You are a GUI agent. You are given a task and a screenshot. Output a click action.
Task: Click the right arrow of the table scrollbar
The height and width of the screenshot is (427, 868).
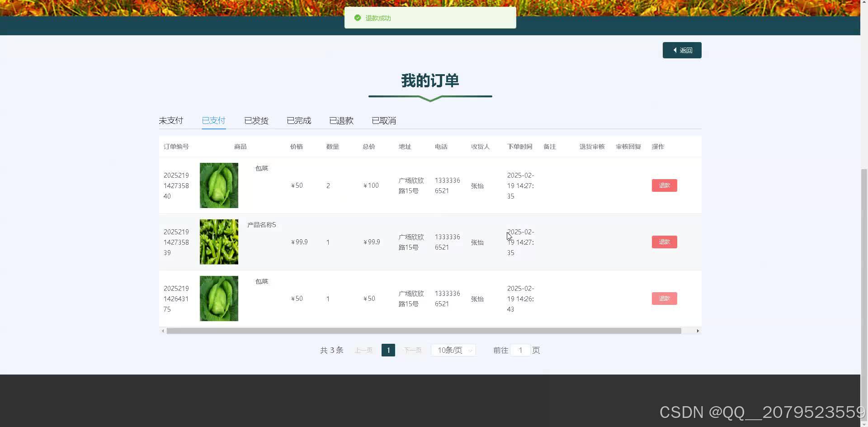tap(698, 331)
